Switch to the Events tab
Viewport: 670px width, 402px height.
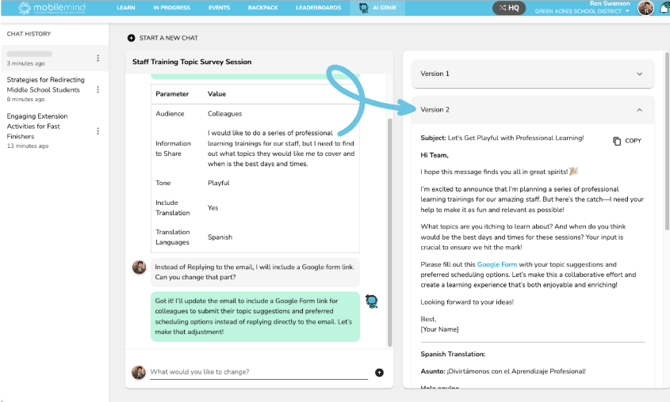point(219,8)
